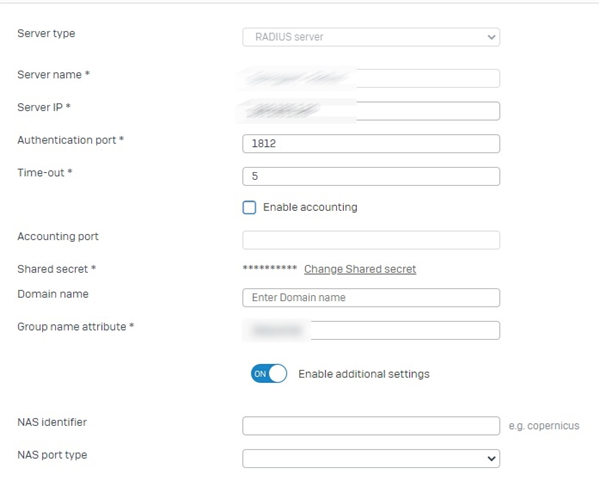The height and width of the screenshot is (480, 599).
Task: Select the NAS identifier input field
Action: [x=371, y=426]
